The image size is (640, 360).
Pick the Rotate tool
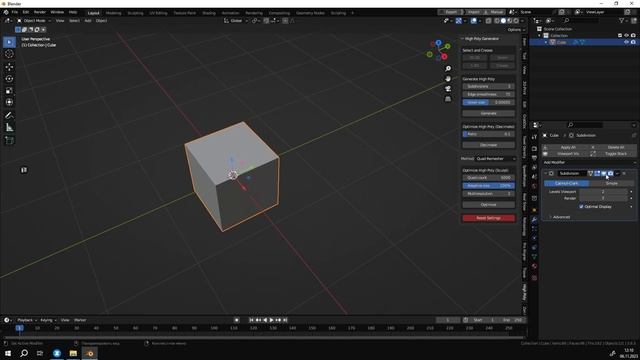point(9,78)
